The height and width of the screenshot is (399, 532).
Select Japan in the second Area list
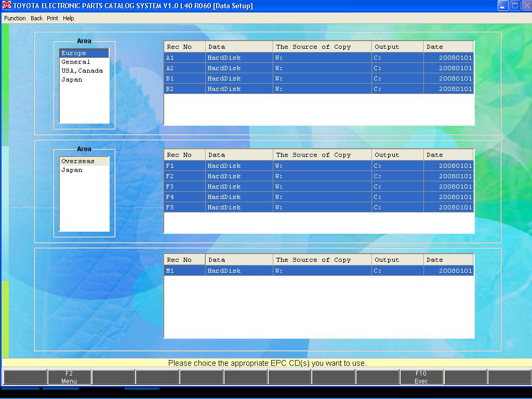72,170
